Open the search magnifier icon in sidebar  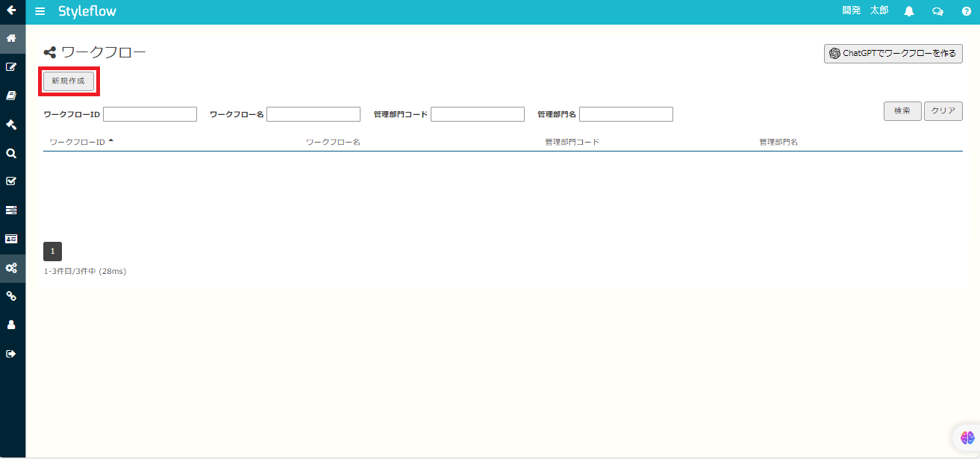[11, 153]
